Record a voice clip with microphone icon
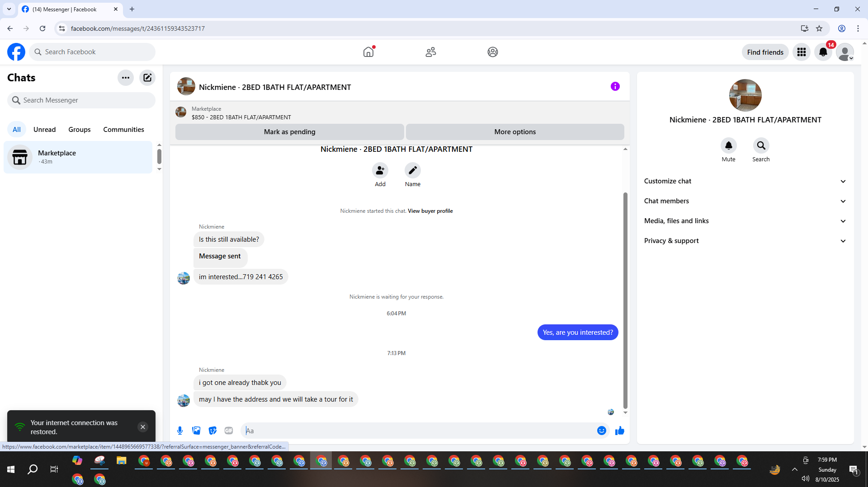 180,431
